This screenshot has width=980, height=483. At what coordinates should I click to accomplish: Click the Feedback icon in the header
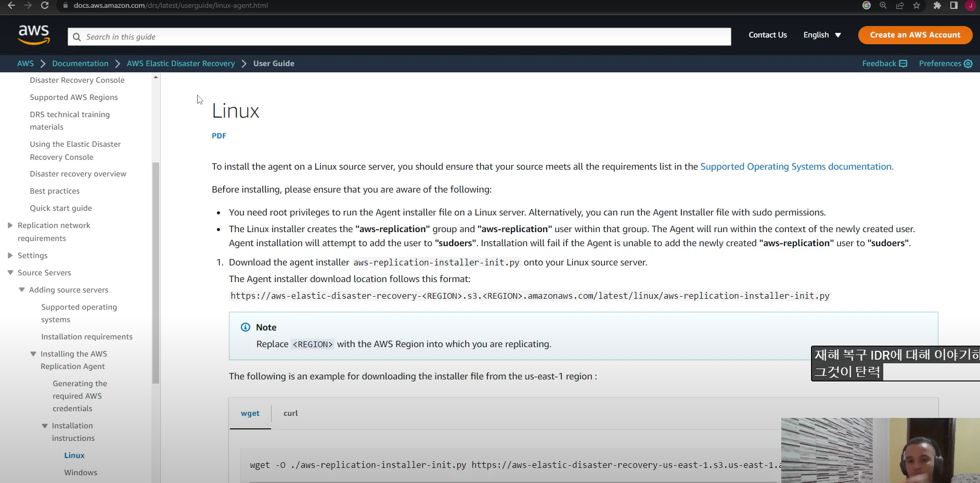click(904, 63)
